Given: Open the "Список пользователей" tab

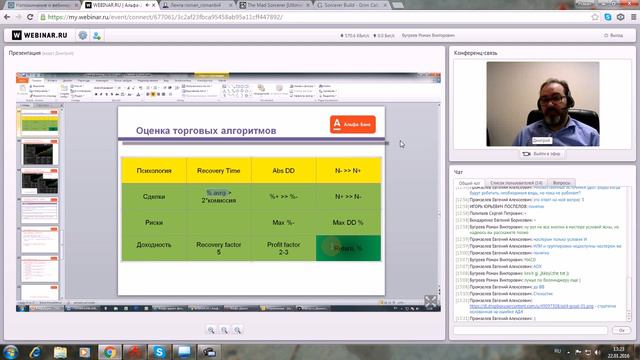Looking at the screenshot, I should [x=516, y=183].
